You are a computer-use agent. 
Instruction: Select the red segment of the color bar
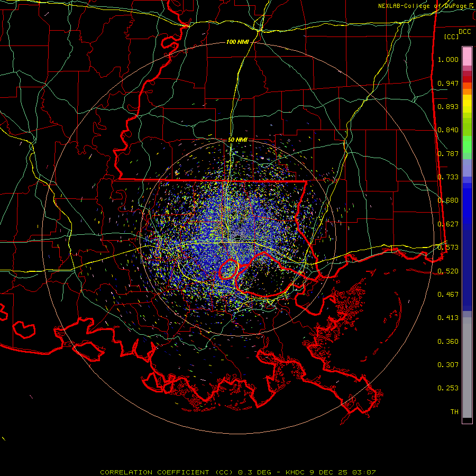pos(467,79)
